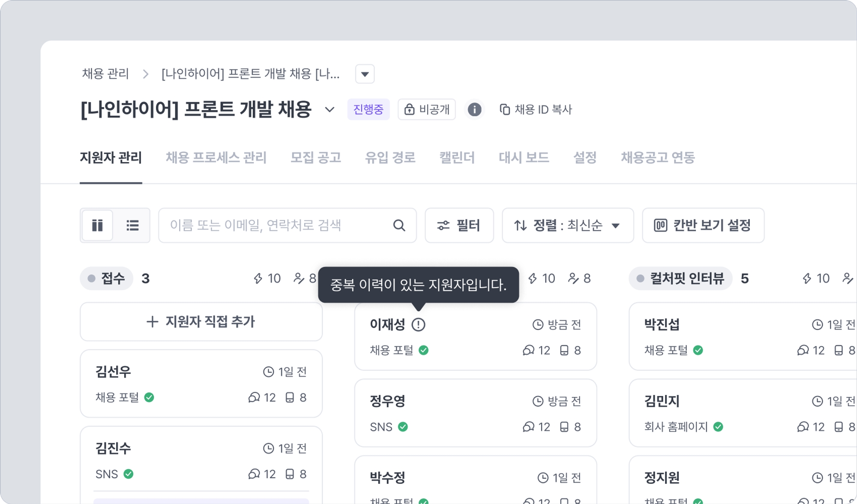
Task: Open the 정렬 : 최신순 sort dropdown
Action: click(x=567, y=225)
